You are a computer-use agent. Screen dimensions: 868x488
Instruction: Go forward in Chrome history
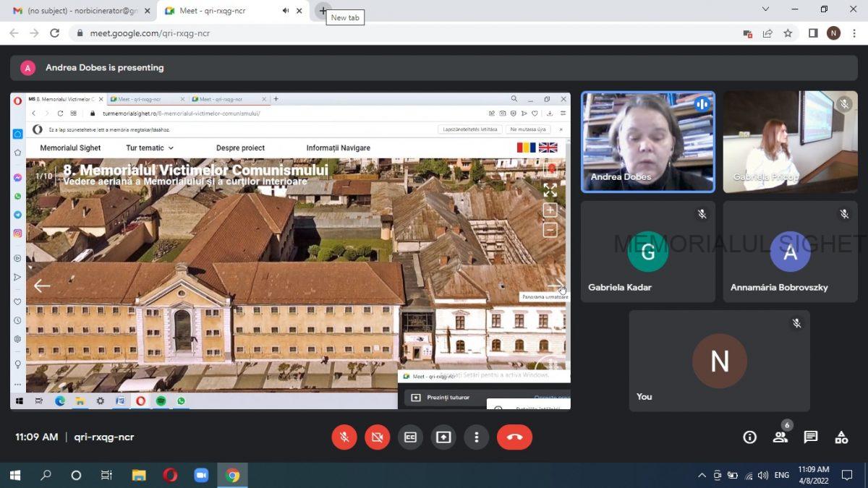tap(34, 33)
